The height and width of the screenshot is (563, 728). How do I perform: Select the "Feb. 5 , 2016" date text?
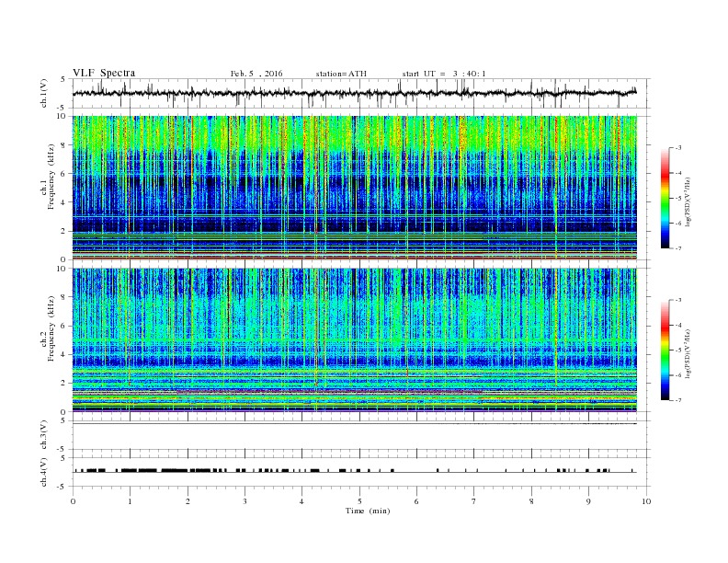[x=256, y=74]
